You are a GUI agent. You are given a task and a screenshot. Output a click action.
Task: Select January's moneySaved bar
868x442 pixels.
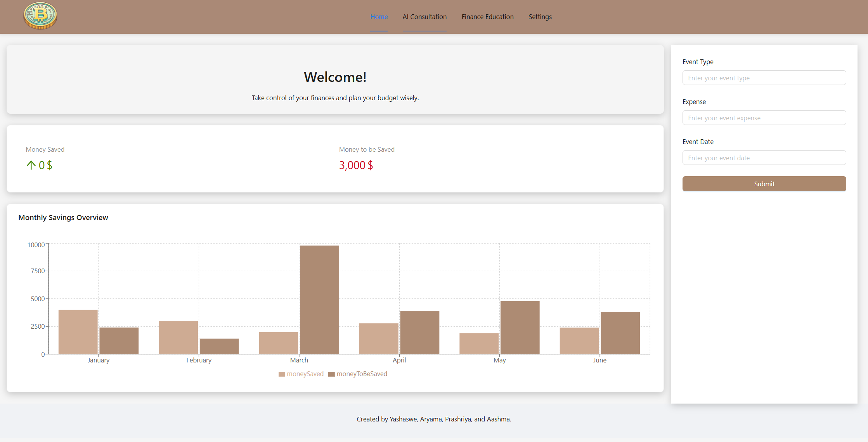[x=78, y=332]
